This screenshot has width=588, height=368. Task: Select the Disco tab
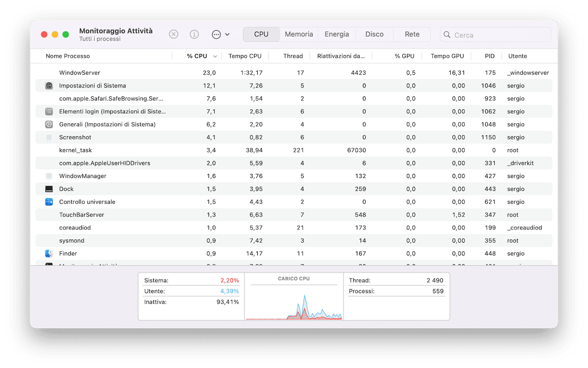coord(374,34)
